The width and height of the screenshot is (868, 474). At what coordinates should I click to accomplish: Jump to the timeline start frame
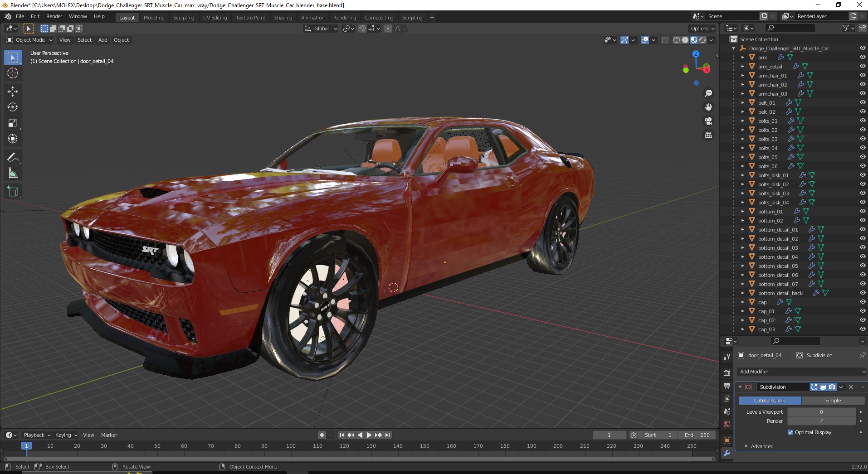(342, 435)
